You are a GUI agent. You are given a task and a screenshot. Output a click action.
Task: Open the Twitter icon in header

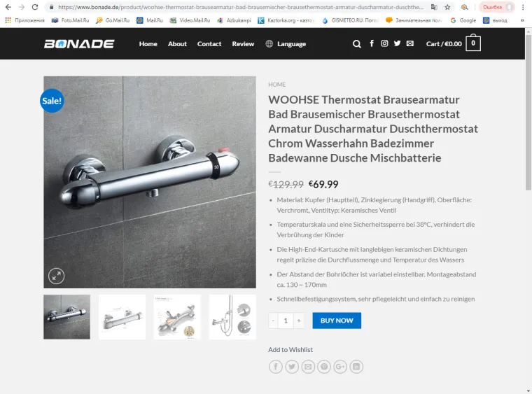pos(398,43)
